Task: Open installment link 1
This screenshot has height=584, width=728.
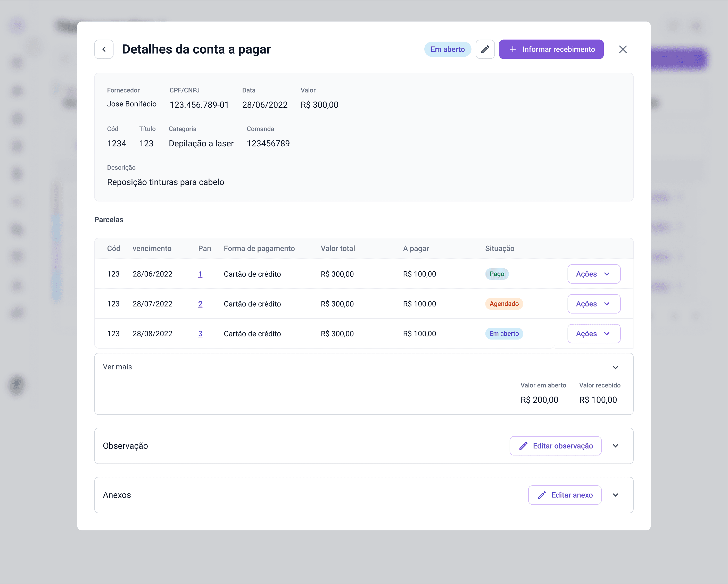Action: [200, 274]
